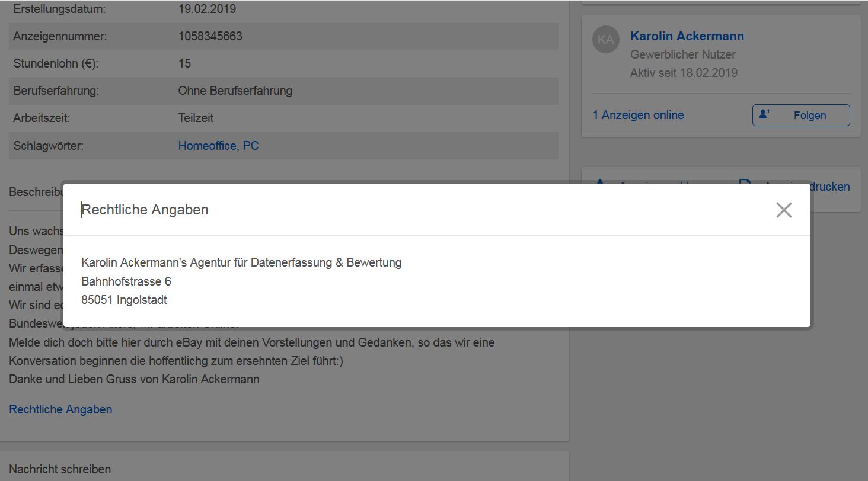Click the Teilzeit working time value
This screenshot has width=868, height=481.
[x=196, y=118]
